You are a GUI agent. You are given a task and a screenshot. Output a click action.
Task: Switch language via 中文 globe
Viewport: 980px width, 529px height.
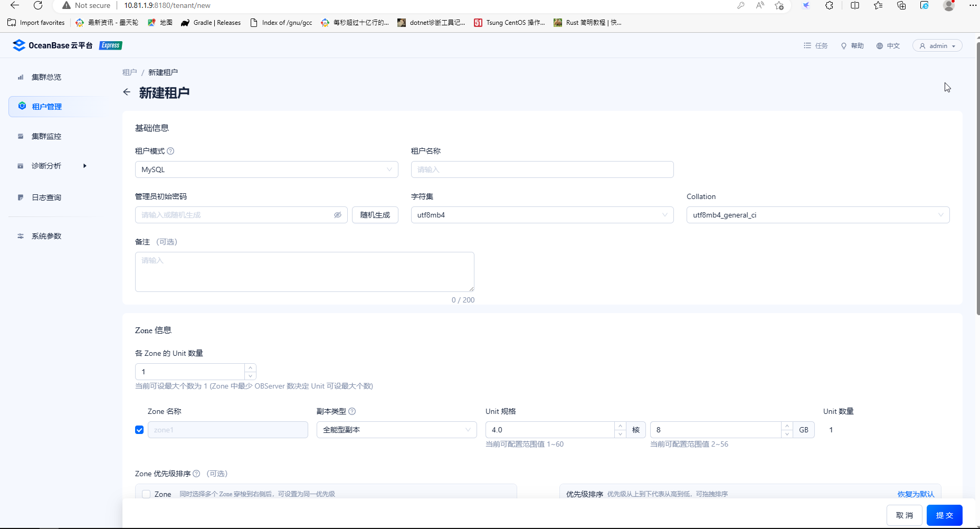coord(888,46)
